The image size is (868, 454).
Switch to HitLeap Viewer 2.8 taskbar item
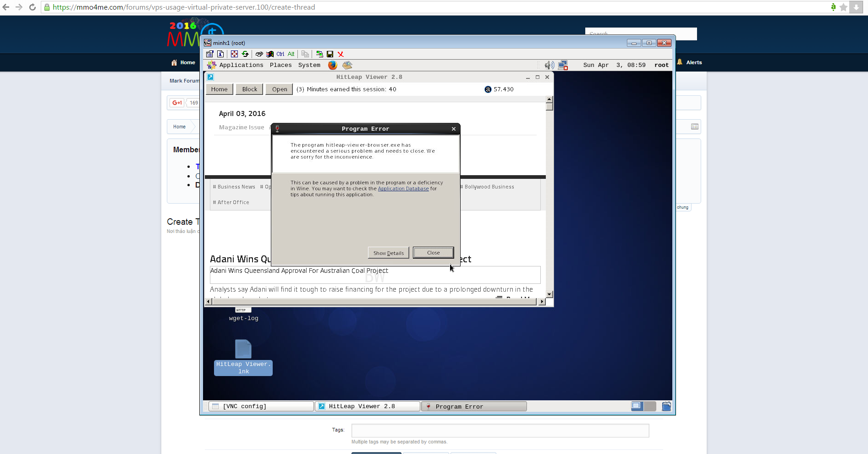point(368,406)
